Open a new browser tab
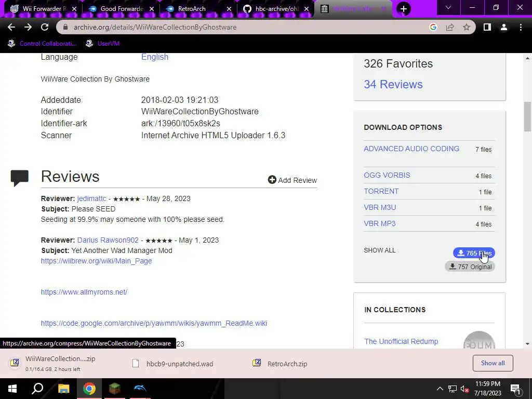532x399 pixels. point(403,9)
